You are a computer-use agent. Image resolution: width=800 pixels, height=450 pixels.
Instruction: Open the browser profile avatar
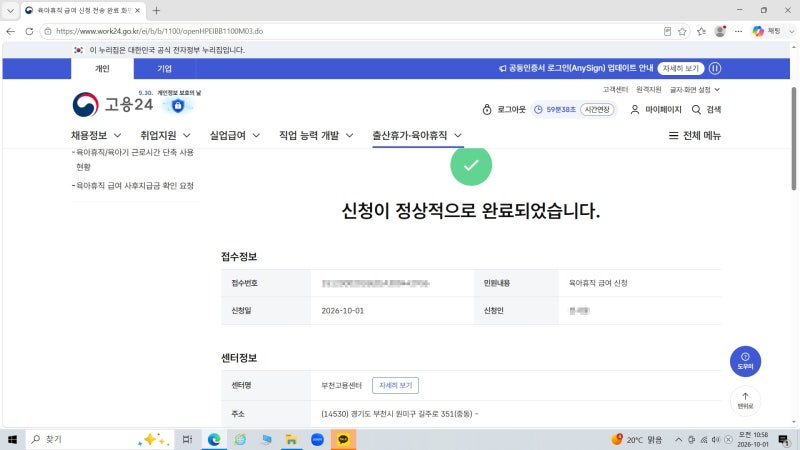720,31
